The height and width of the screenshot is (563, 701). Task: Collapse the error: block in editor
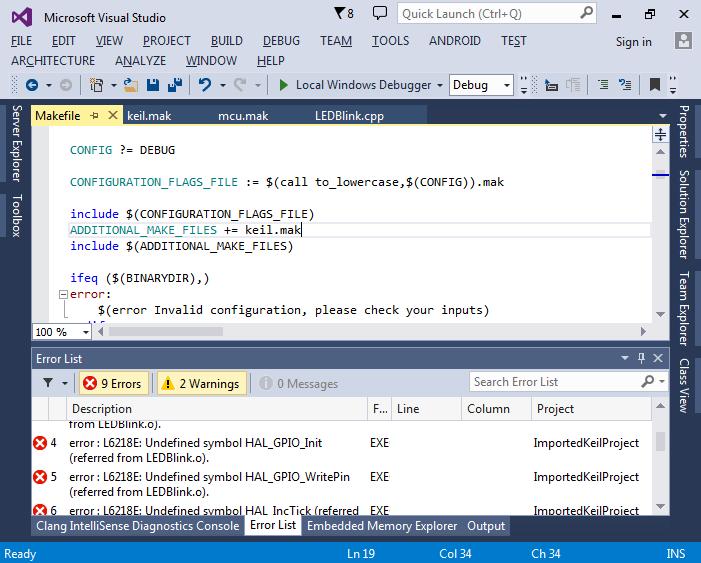click(64, 295)
